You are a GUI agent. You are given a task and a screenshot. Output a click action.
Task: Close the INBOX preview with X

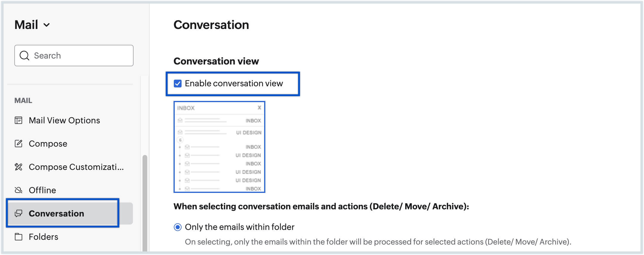[x=259, y=108]
